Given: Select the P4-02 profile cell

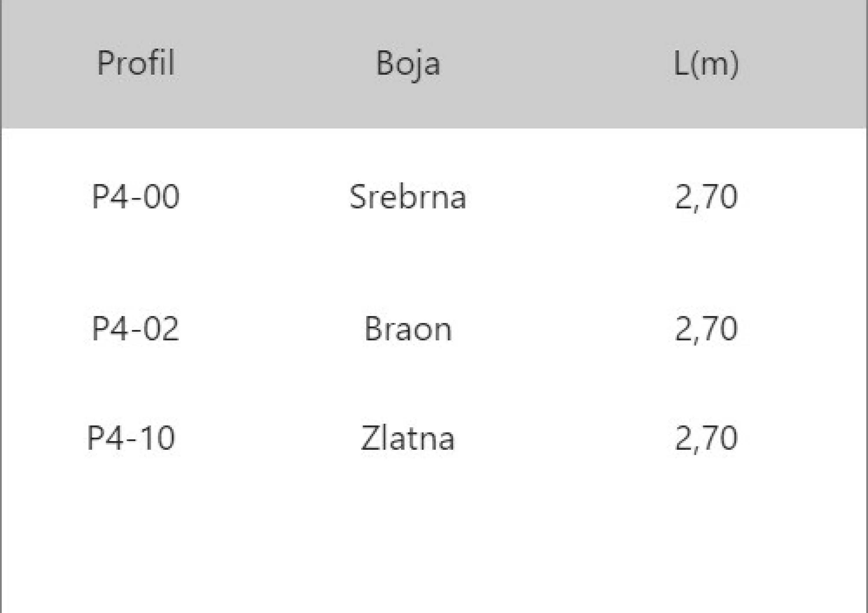Looking at the screenshot, I should coord(135,328).
